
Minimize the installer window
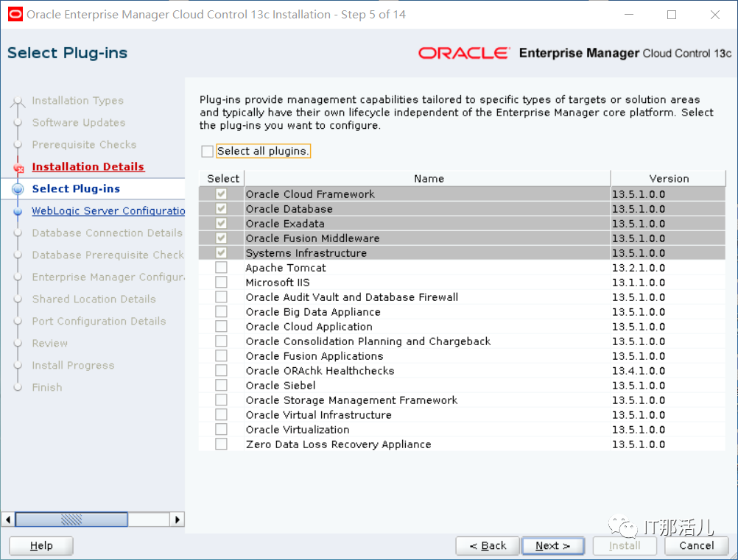click(629, 15)
